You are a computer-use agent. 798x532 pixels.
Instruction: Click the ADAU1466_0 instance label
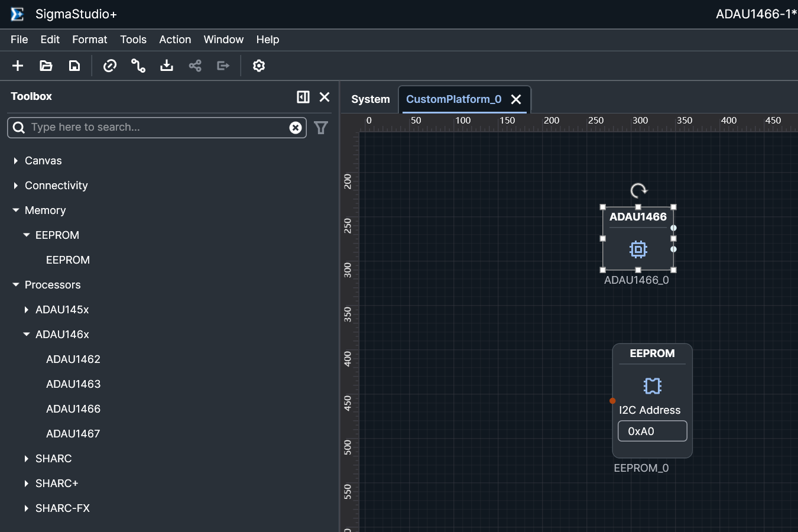click(x=637, y=280)
